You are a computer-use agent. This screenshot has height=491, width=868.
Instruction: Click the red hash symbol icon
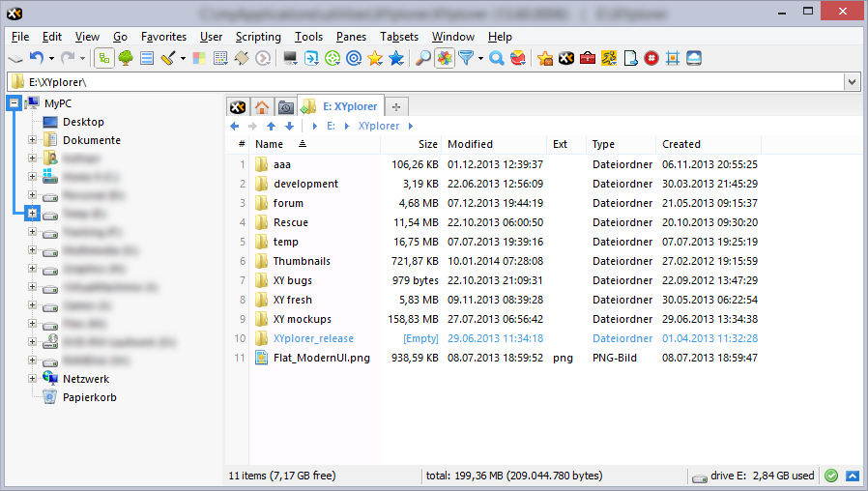pyautogui.click(x=651, y=58)
